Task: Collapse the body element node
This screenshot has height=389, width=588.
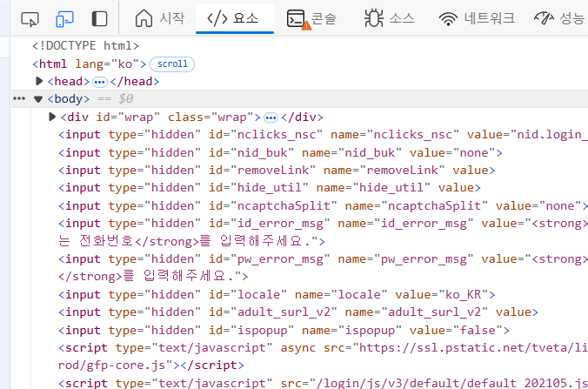Action: [x=38, y=99]
